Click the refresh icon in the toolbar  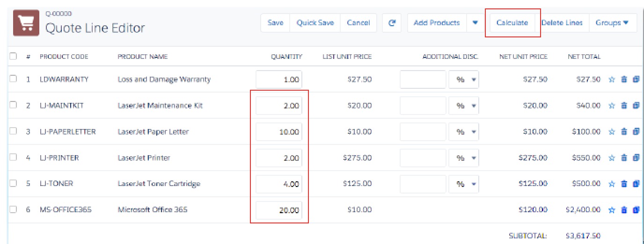coord(392,23)
